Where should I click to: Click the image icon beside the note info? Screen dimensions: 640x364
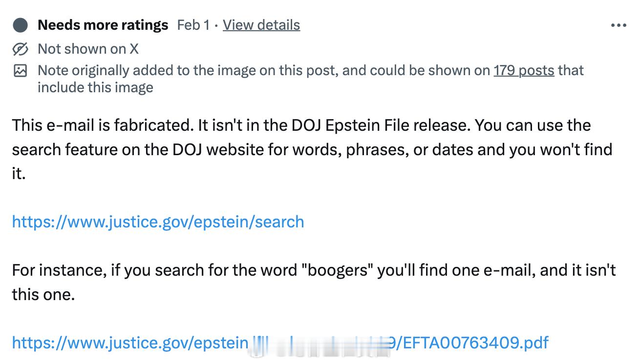[x=20, y=71]
